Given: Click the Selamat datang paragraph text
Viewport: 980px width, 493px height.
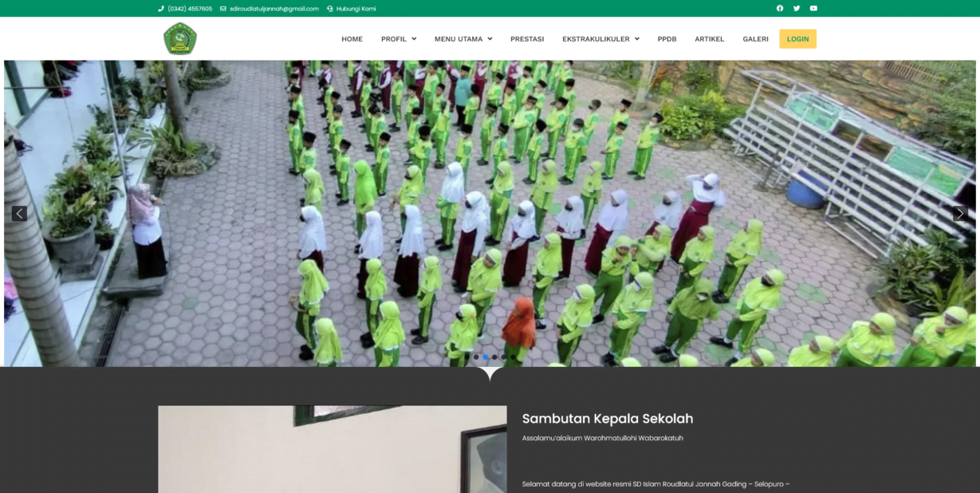Looking at the screenshot, I should [656, 484].
